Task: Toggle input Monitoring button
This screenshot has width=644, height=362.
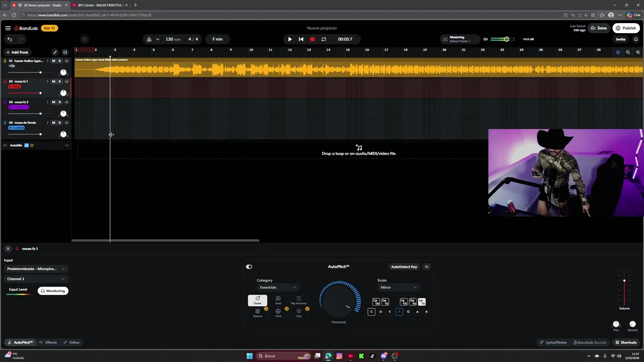Action: [x=53, y=291]
